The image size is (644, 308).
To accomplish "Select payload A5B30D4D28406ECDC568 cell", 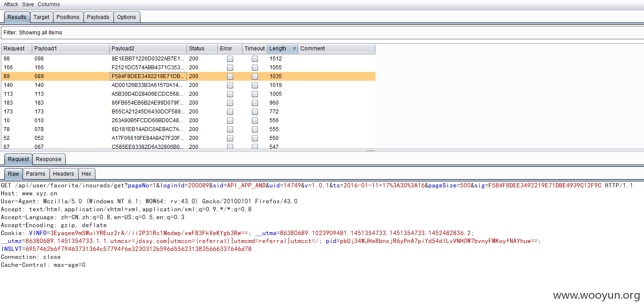I will tap(148, 94).
